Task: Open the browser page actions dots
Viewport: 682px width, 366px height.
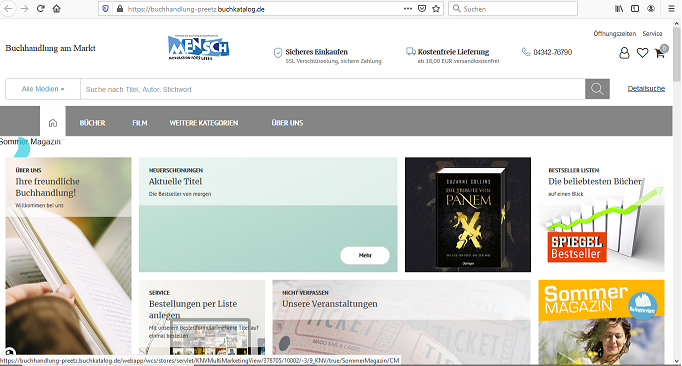Action: 408,9
